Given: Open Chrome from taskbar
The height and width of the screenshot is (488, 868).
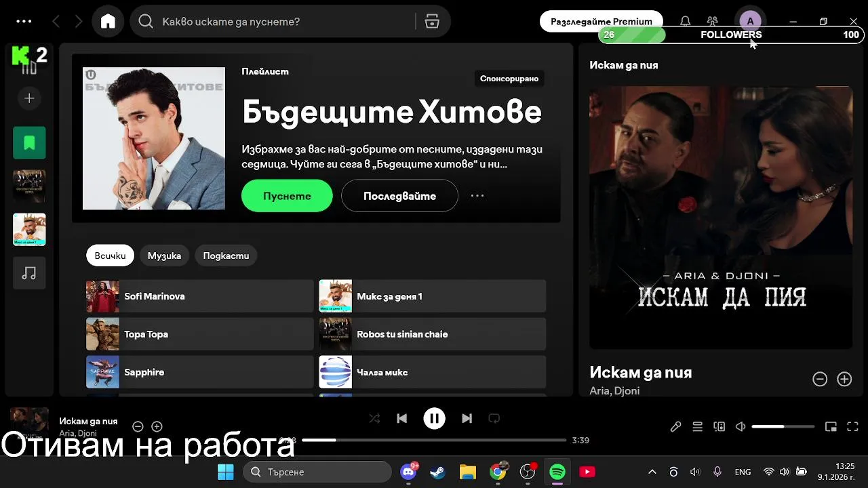Looking at the screenshot, I should pos(498,472).
